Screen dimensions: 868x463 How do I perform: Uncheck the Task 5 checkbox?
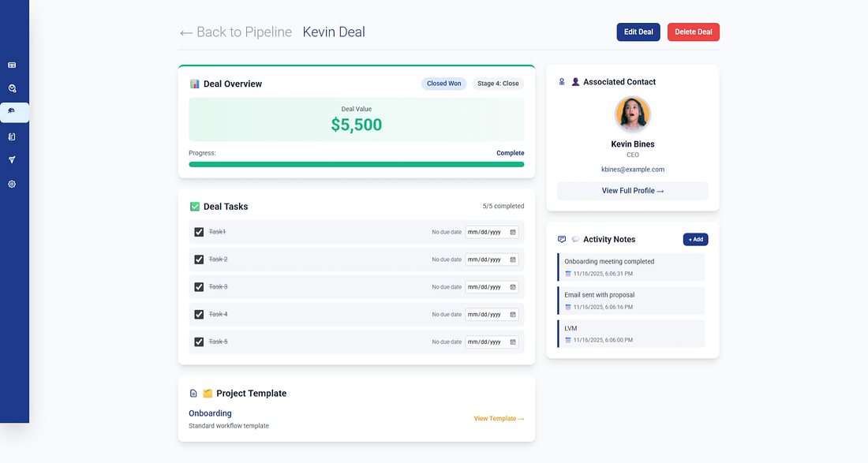pyautogui.click(x=199, y=342)
